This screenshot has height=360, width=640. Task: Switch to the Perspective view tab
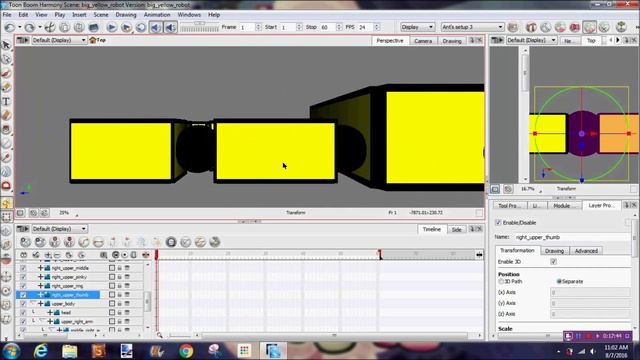[x=390, y=41]
